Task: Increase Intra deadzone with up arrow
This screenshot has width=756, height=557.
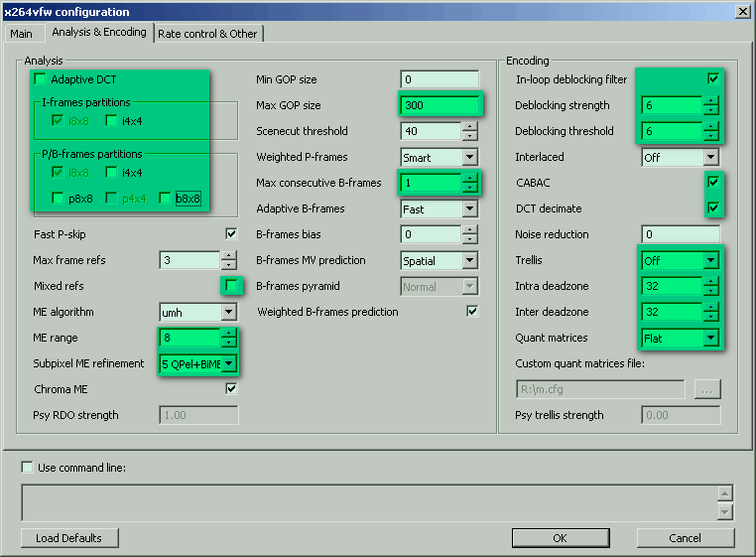Action: pos(710,281)
